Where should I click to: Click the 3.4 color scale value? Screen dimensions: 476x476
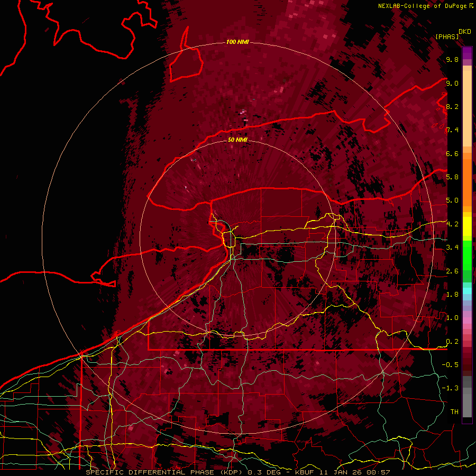452,248
